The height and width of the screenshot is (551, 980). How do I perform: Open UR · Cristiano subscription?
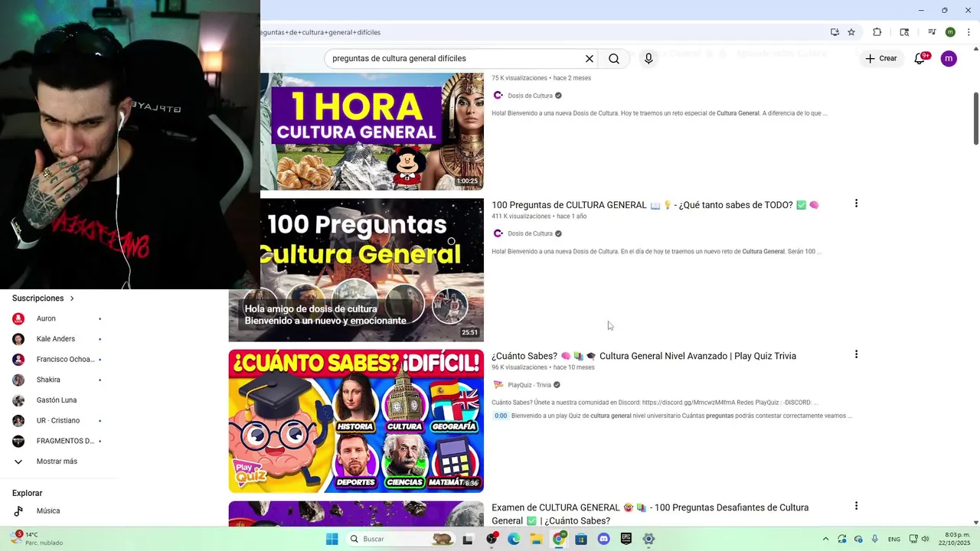coord(58,420)
